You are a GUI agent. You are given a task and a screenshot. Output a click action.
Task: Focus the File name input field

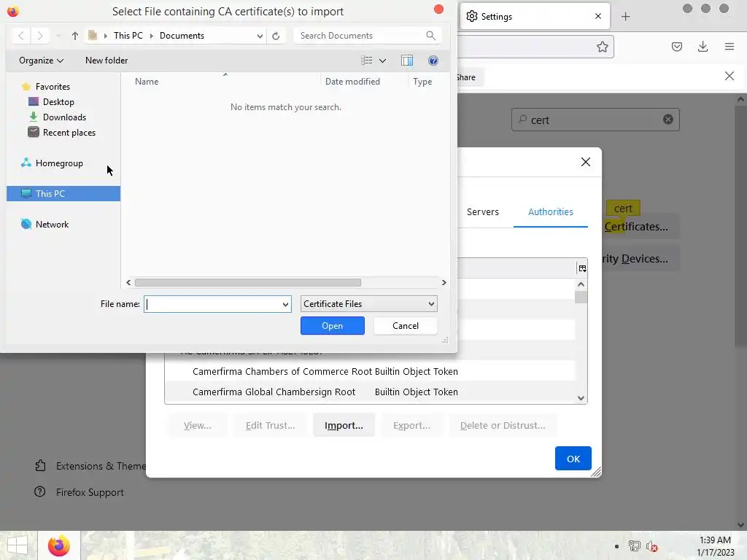point(213,304)
